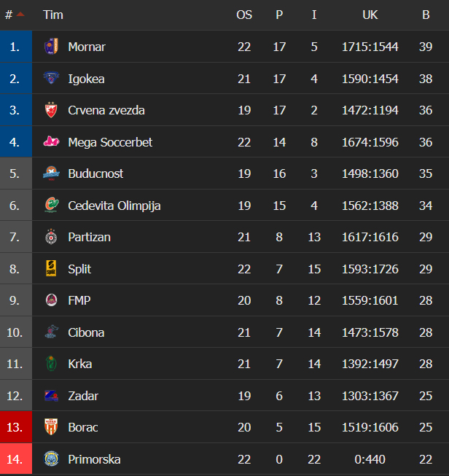Sort by the UK column header
Image resolution: width=449 pixels, height=476 pixels.
tap(370, 15)
